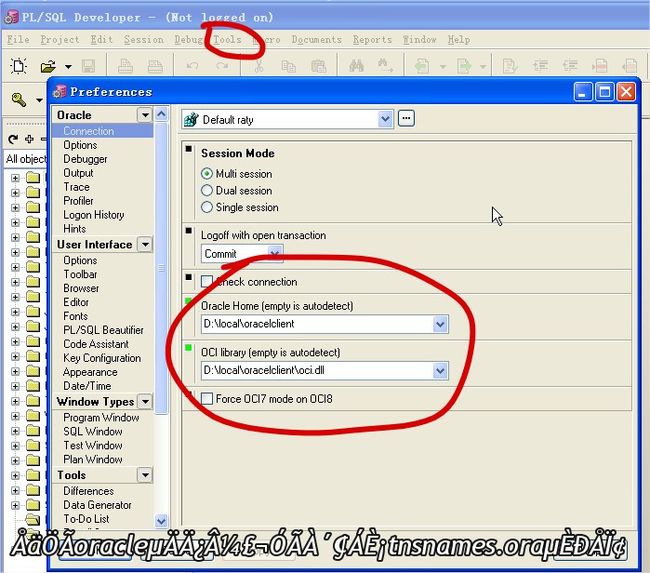Click the PL/SQL Developer title bar app icon

coord(11,17)
